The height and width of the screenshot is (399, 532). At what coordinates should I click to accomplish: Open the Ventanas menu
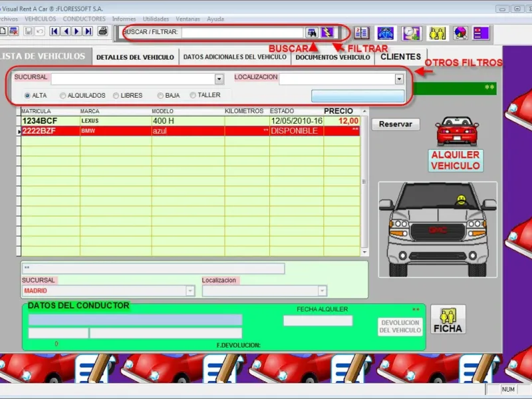[x=188, y=19]
